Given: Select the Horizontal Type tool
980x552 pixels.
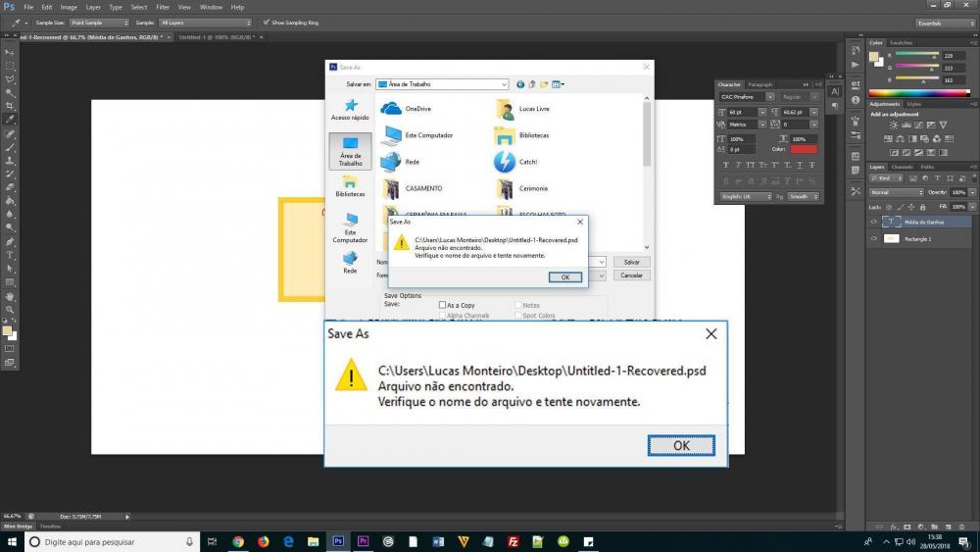Looking at the screenshot, I should pyautogui.click(x=10, y=254).
